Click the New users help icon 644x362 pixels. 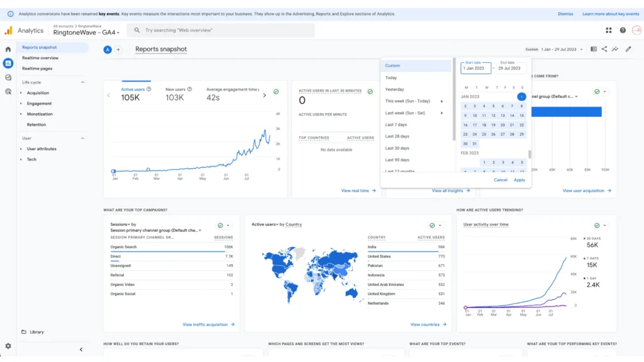189,89
